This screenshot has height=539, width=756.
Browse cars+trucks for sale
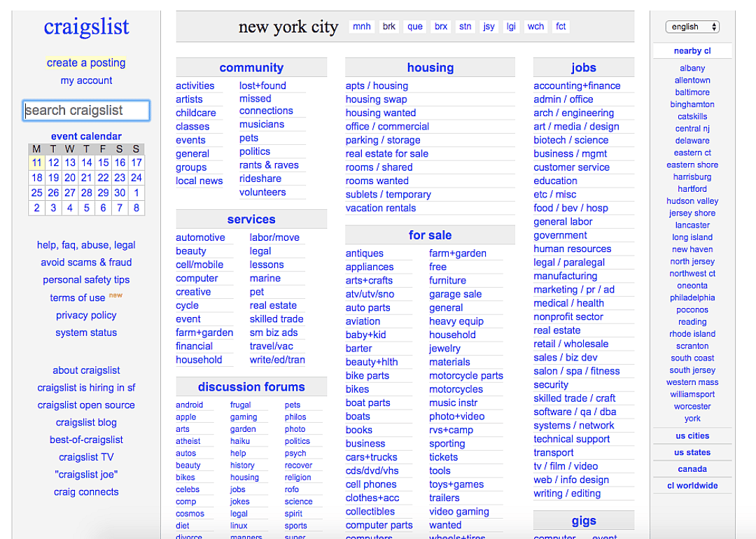(x=371, y=457)
